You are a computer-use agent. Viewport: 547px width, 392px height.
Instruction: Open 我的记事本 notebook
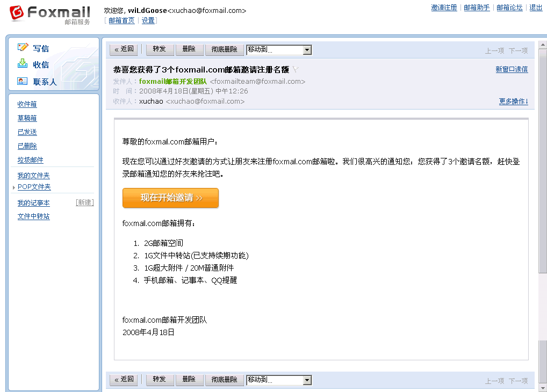click(x=33, y=202)
